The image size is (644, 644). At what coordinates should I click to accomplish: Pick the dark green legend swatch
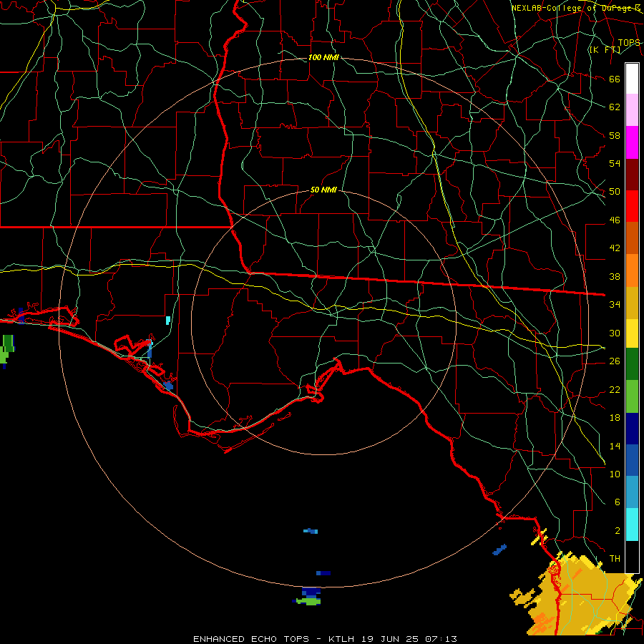point(632,364)
